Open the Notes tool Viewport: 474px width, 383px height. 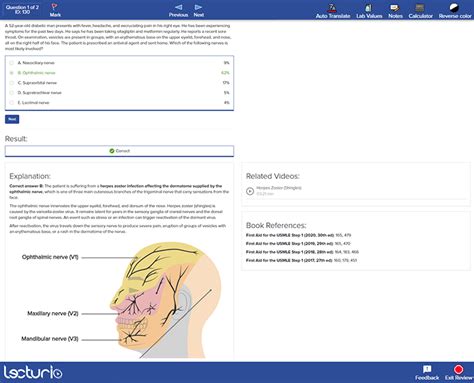[395, 8]
